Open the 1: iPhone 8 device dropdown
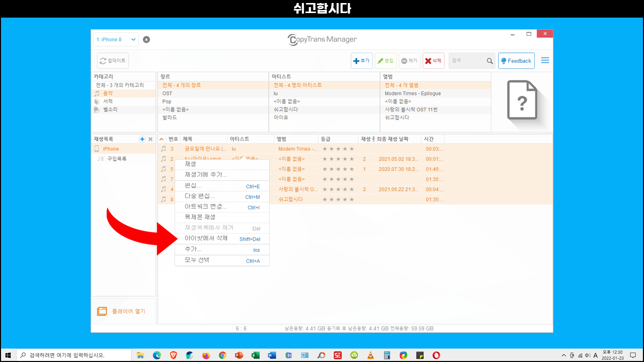The width and height of the screenshot is (644, 362). 116,39
